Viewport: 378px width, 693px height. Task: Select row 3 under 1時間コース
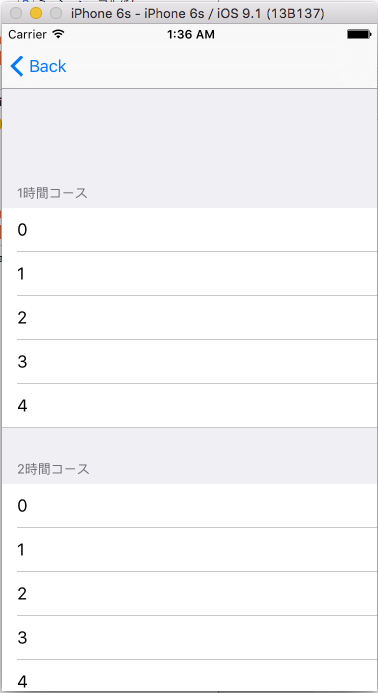[x=190, y=362]
